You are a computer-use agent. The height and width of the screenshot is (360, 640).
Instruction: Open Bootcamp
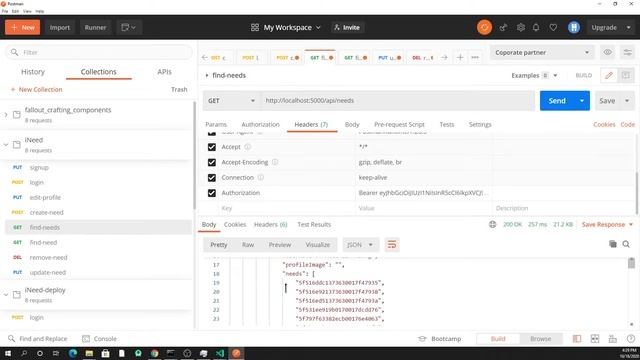440,339
